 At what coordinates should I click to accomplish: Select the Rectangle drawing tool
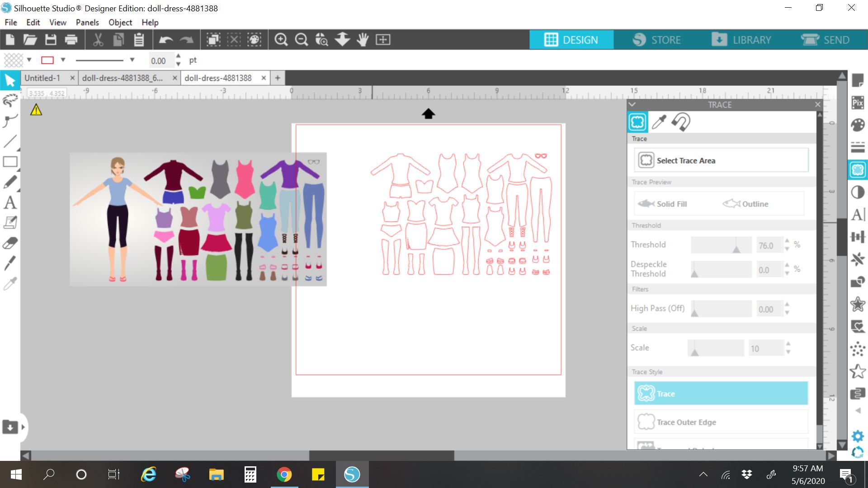10,162
